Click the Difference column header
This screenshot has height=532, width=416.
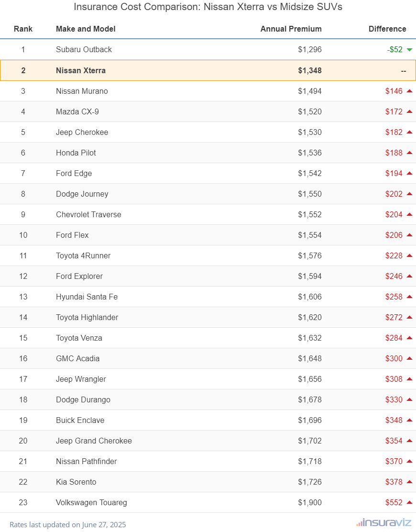coord(387,29)
